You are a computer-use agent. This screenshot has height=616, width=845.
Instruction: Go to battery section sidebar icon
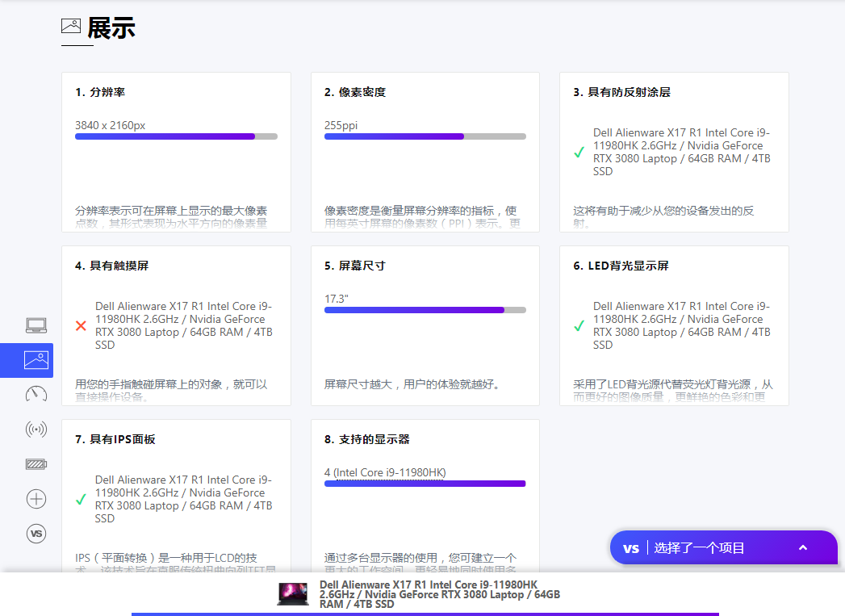[36, 464]
